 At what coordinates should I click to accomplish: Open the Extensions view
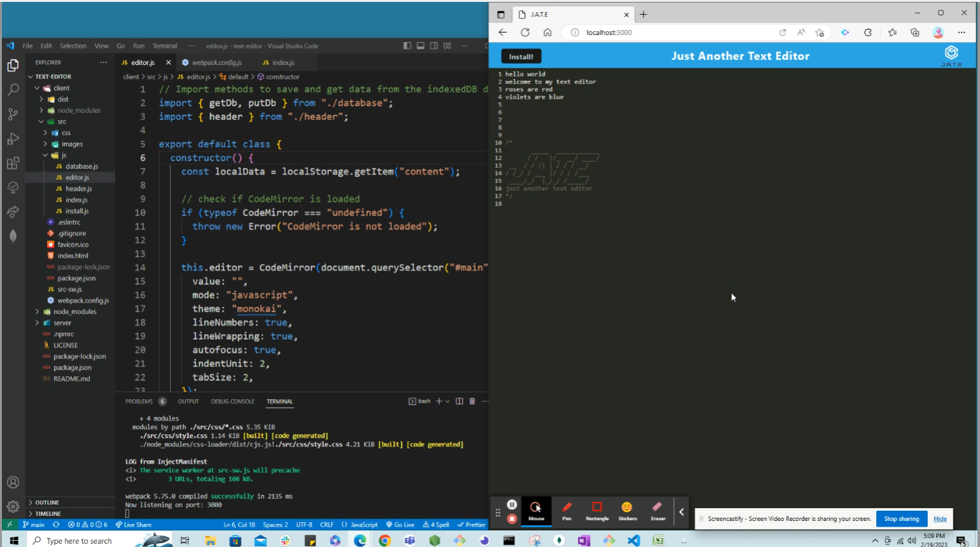(x=13, y=163)
